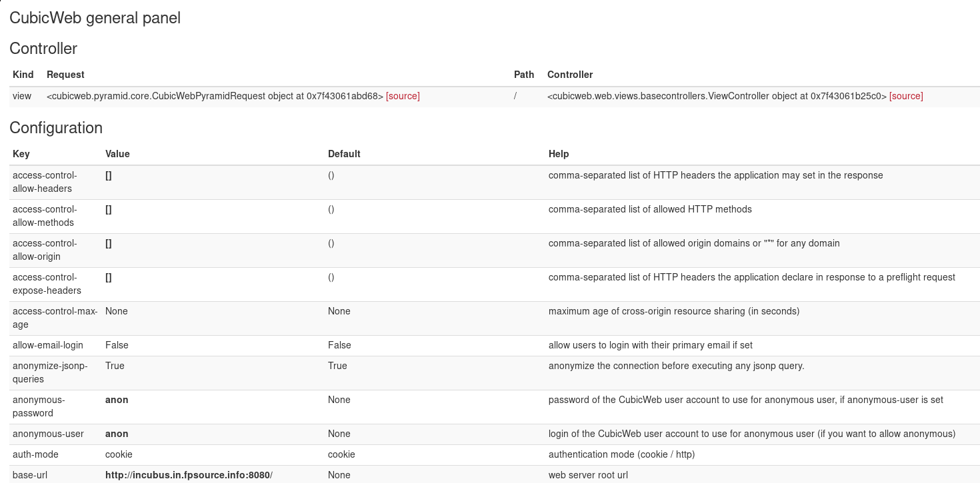Screen dimensions: 980x483
Task: Click the 'cookie' default of auth-mode
Action: click(x=341, y=454)
